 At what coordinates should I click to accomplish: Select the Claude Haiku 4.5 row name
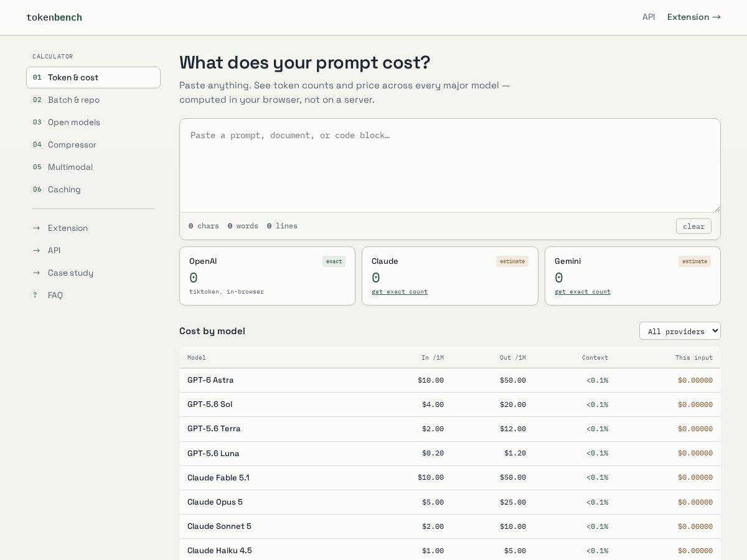(220, 551)
